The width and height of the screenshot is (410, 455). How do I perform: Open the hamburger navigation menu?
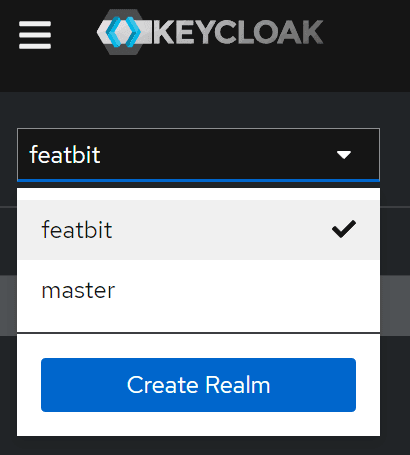pyautogui.click(x=35, y=35)
